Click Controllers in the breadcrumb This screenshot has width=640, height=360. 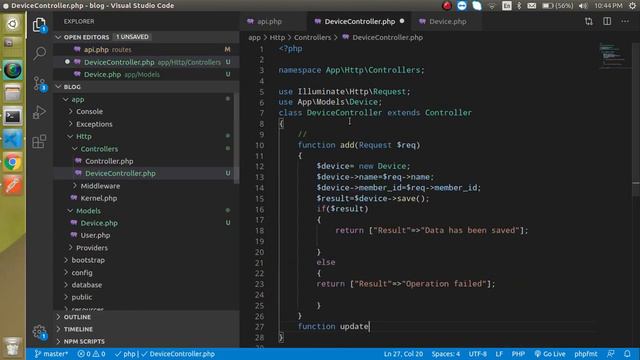(312, 37)
